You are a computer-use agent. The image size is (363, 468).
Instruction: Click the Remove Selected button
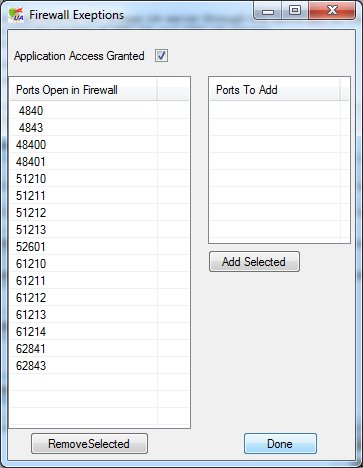point(89,444)
